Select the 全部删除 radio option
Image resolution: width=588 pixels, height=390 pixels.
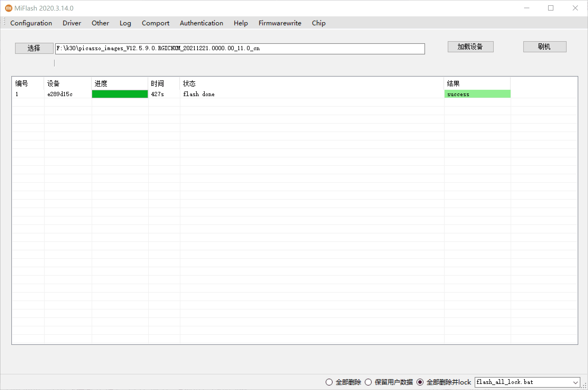pos(329,382)
